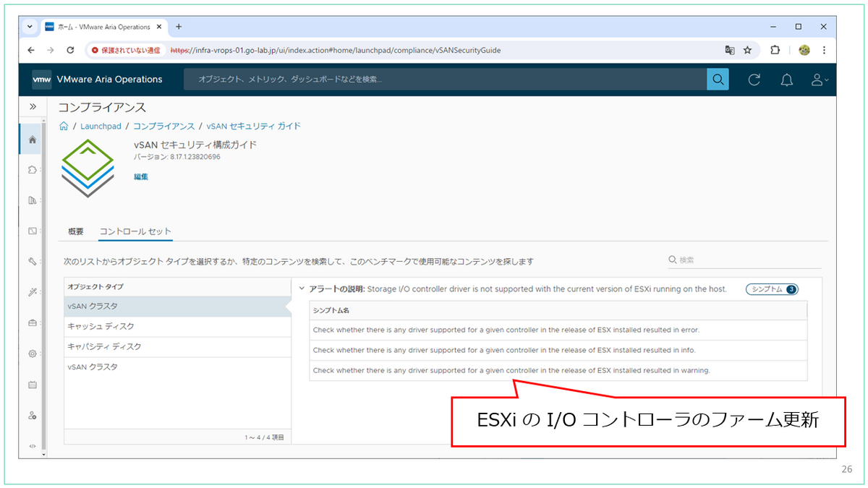This screenshot has width=868, height=488.
Task: Select キャパシティ ディスク object type
Action: 177,346
